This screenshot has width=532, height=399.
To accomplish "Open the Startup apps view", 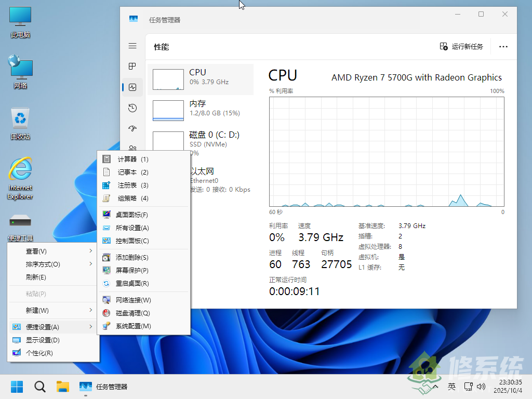I will [132, 128].
